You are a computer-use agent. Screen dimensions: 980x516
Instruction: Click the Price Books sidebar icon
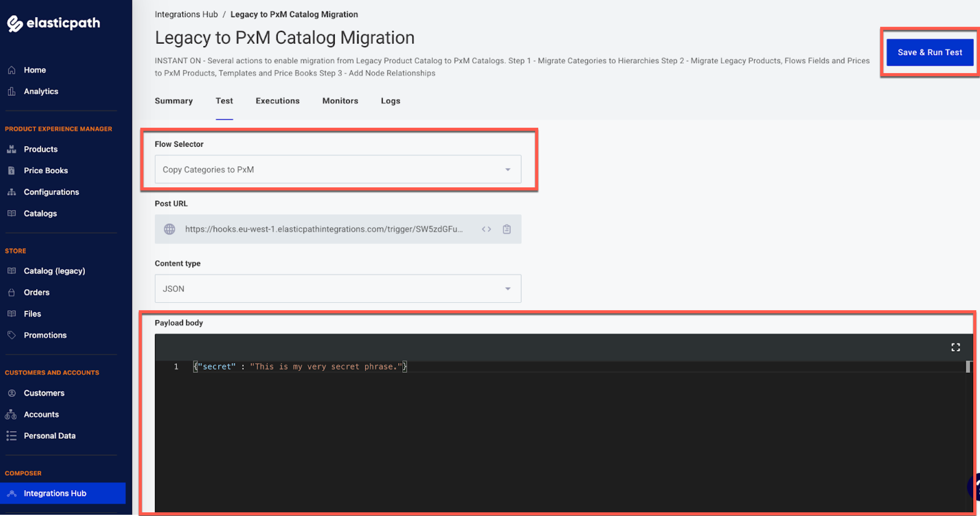(11, 170)
